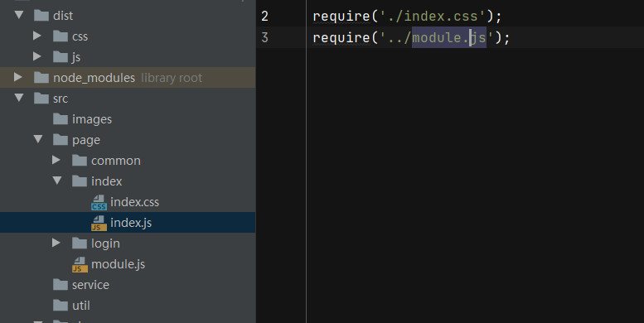
Task: Click the module.js file type icon
Action: tap(80, 264)
